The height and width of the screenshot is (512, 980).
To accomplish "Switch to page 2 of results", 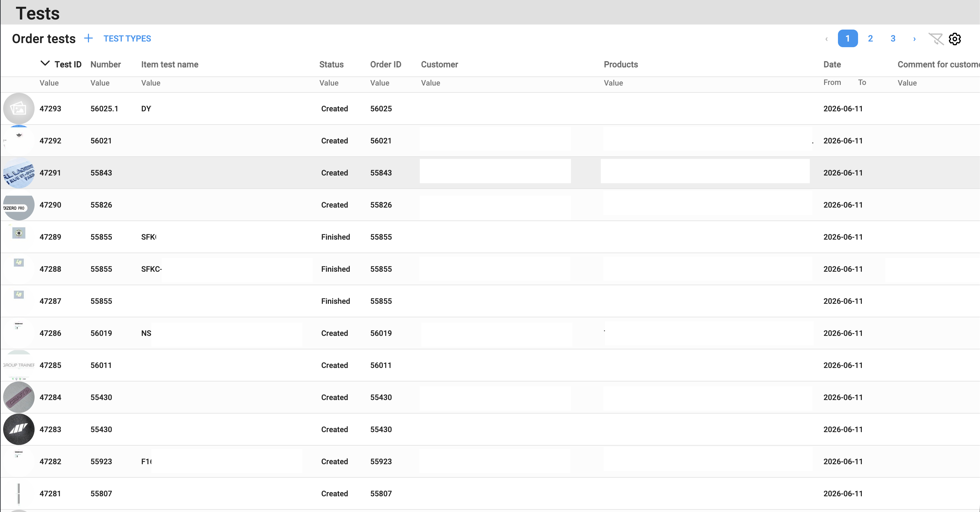I will 870,38.
